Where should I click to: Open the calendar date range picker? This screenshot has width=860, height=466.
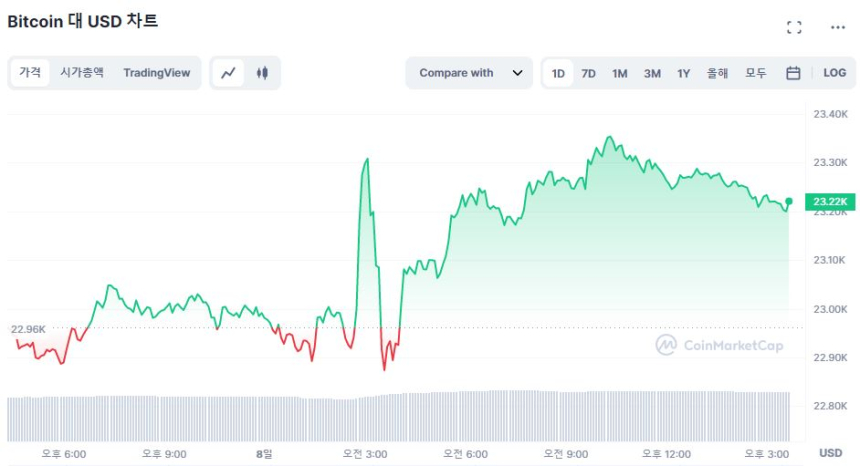coord(793,73)
